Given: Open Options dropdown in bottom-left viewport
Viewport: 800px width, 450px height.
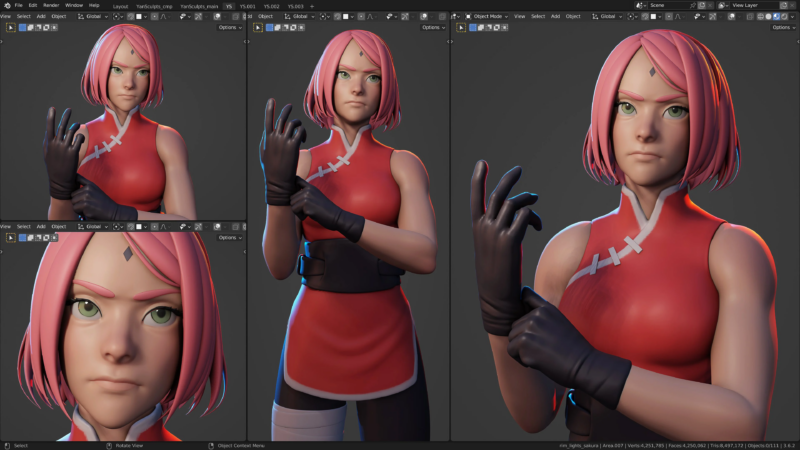Looking at the screenshot, I should click(x=230, y=238).
